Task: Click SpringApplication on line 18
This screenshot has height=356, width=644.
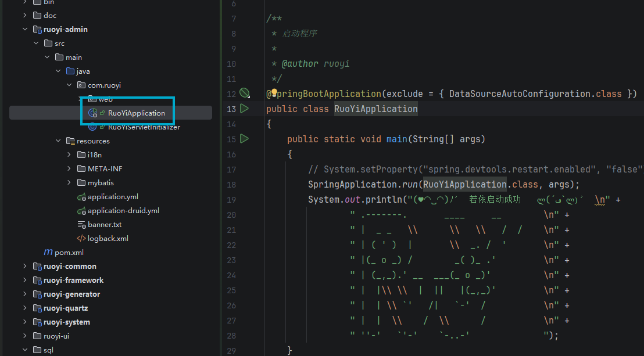Action: (352, 184)
